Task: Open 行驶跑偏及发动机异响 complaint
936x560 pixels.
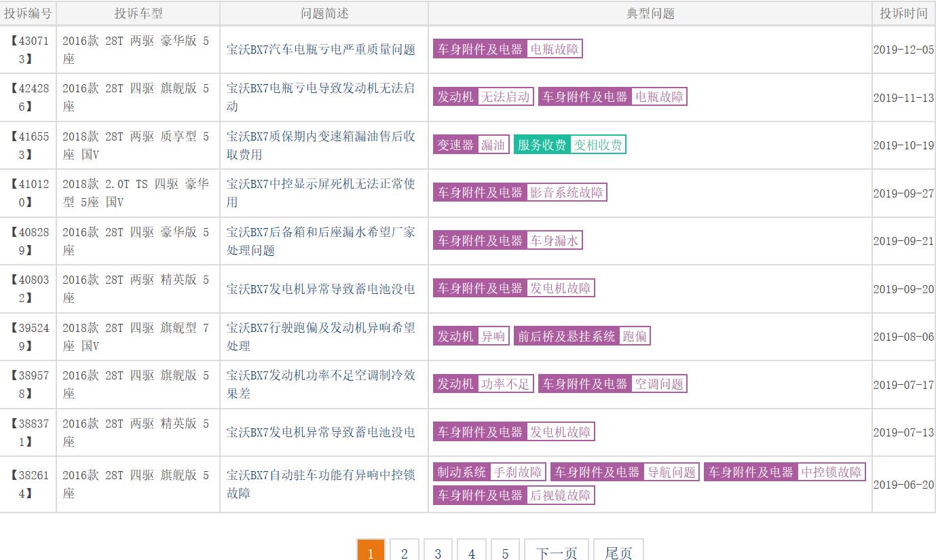Action: click(320, 337)
